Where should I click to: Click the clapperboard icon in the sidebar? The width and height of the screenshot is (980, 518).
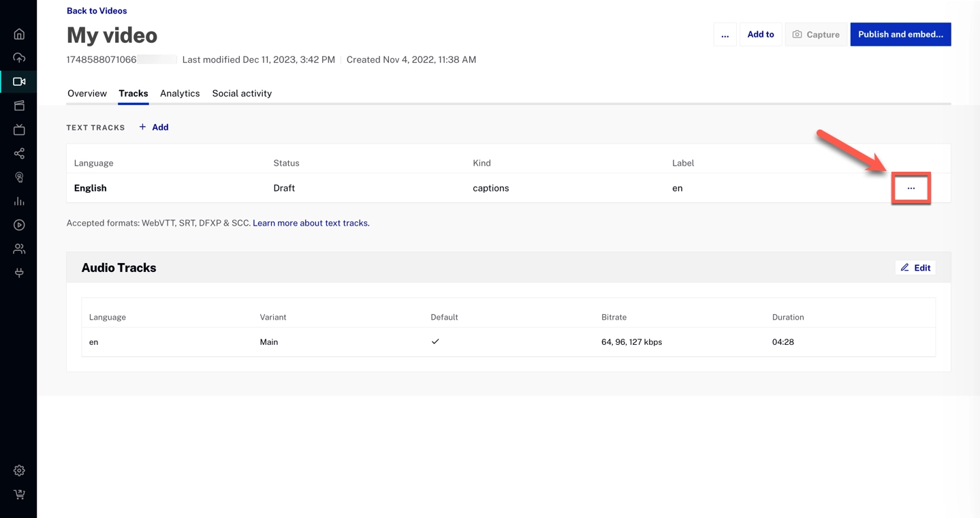[x=19, y=106]
